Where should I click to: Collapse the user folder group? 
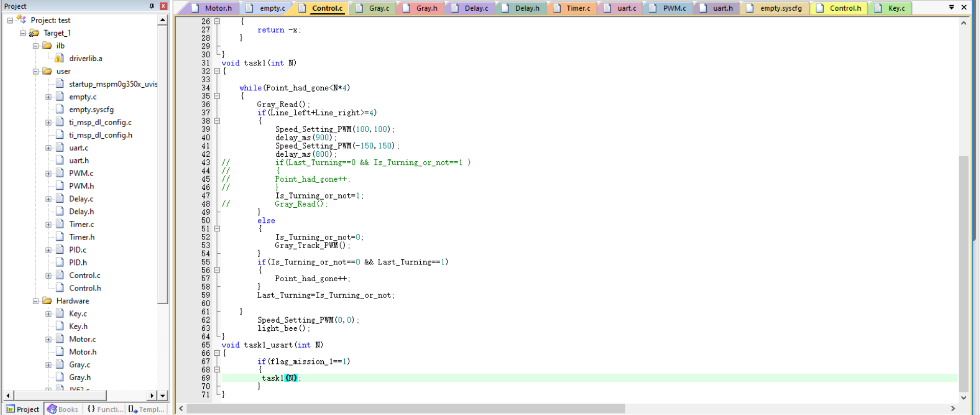pos(36,71)
